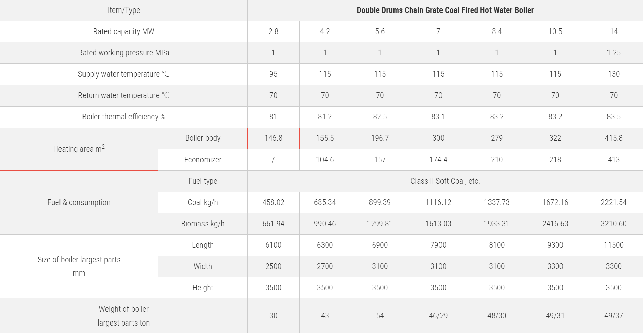
Task: Click the 'Double Drums Chain Grate' table heading
Action: (445, 10)
